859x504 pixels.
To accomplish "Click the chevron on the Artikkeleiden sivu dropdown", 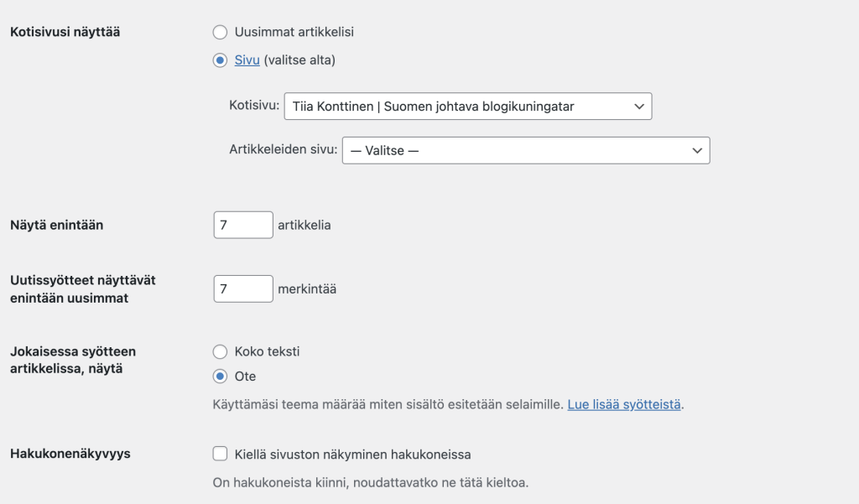I will 697,150.
